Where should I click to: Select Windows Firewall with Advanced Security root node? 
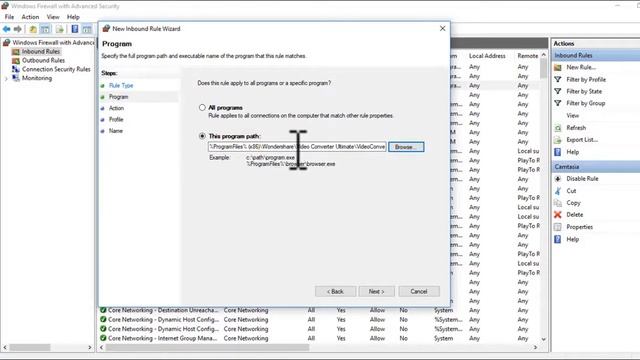[53, 42]
